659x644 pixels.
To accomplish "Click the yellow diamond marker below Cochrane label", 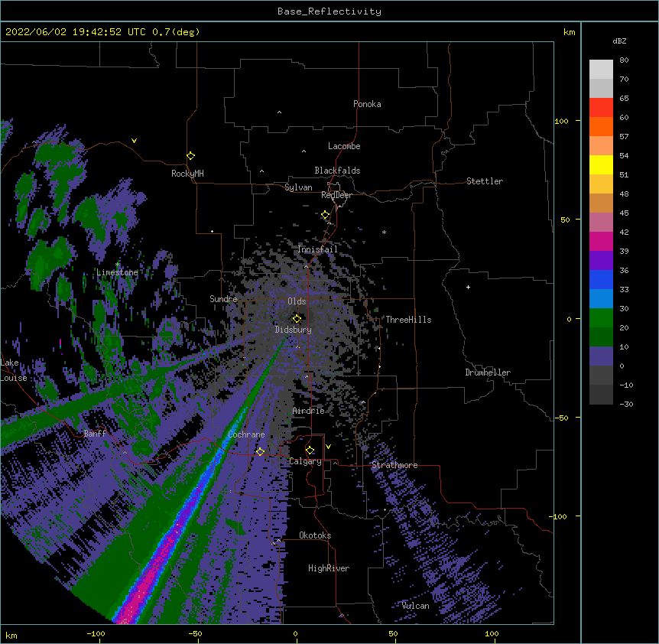I will click(260, 451).
